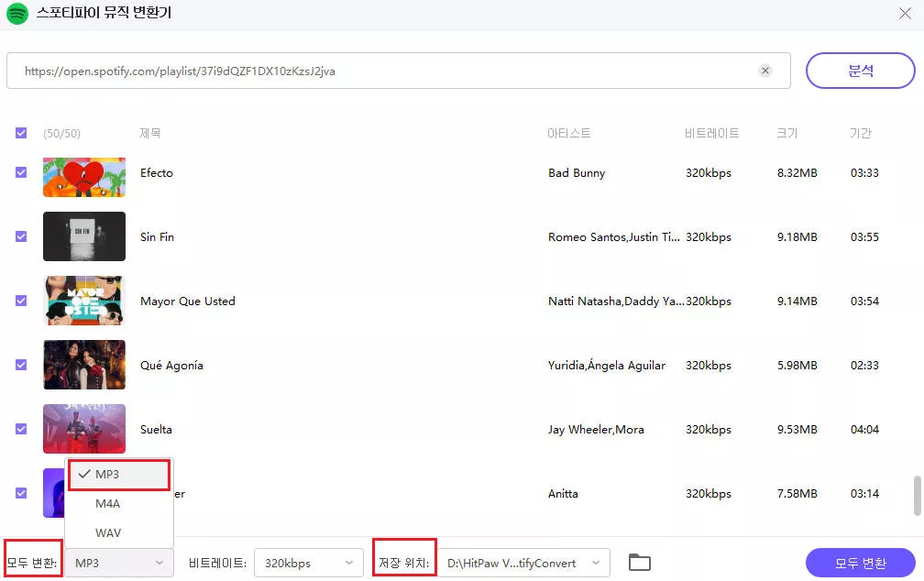Click the Spotify logo icon in title bar
Image resolution: width=924 pixels, height=581 pixels.
tap(17, 13)
